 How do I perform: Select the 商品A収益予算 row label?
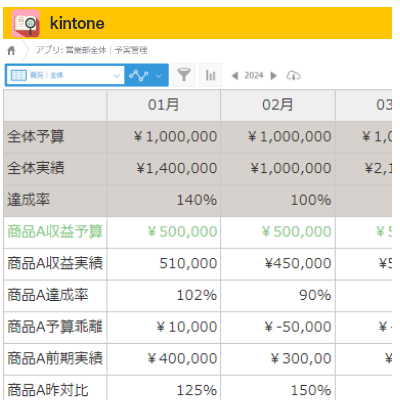[x=55, y=232]
